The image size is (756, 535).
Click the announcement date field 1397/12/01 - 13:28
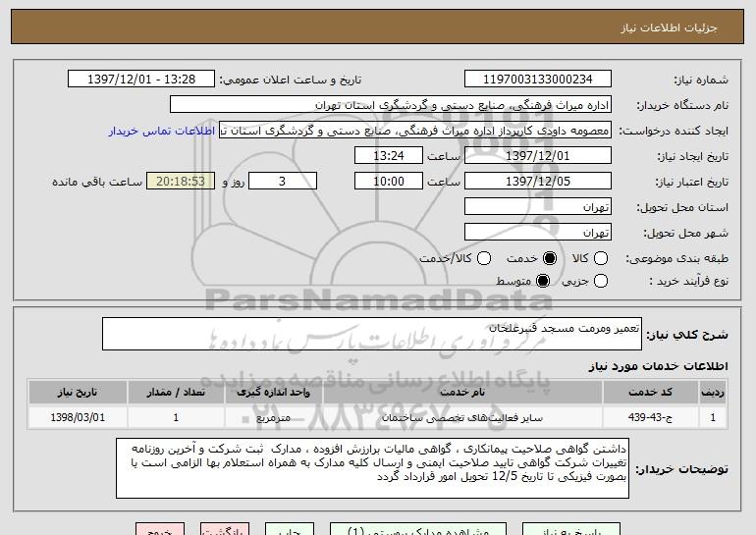point(141,80)
